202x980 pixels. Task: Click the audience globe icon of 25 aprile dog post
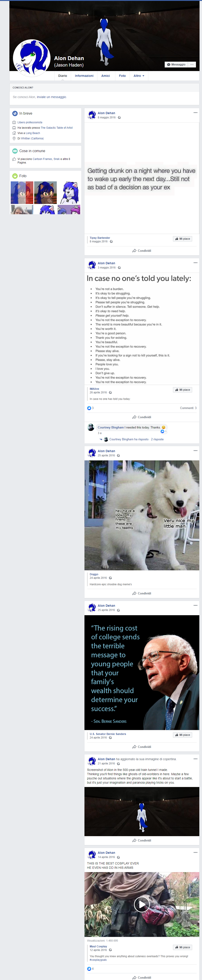118,455
